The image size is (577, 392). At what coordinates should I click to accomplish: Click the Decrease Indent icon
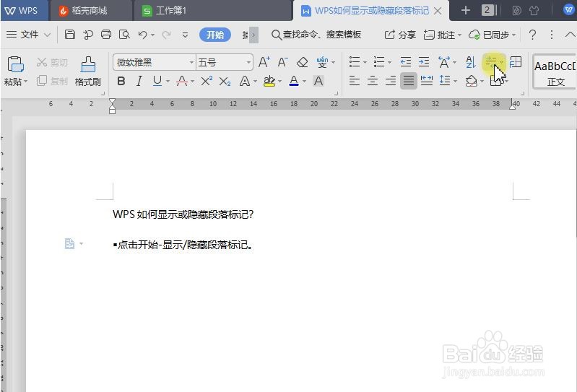(406, 62)
